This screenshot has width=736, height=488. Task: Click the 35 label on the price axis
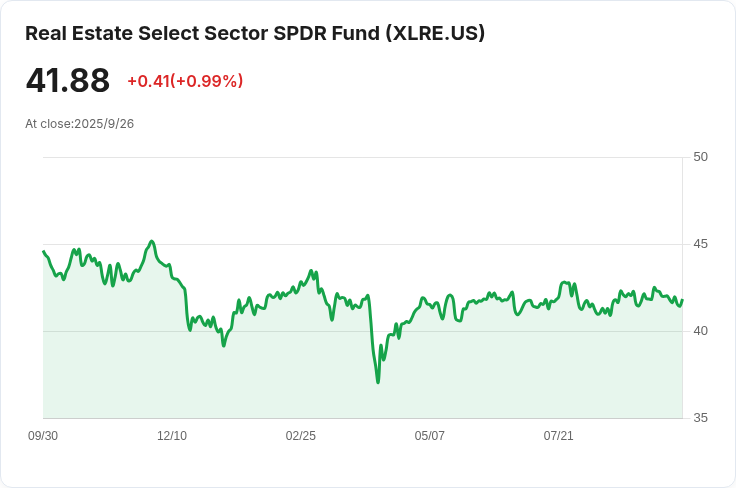coord(700,418)
